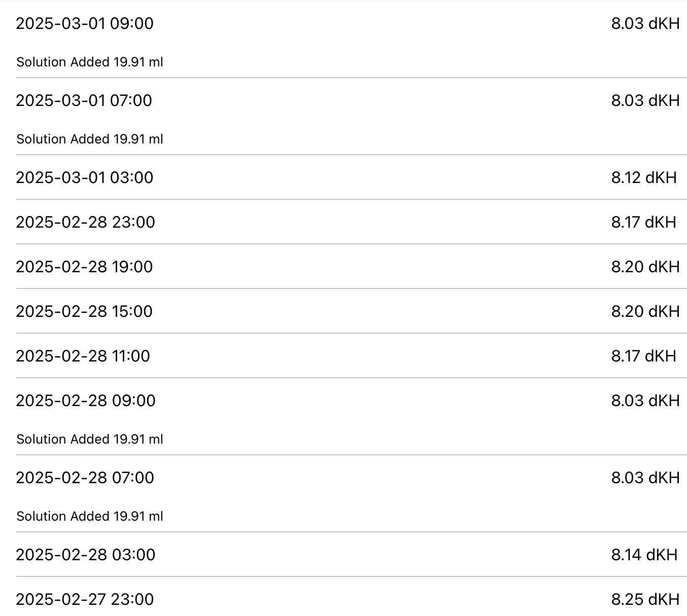Click the 8.12 dKH value

pyautogui.click(x=644, y=178)
